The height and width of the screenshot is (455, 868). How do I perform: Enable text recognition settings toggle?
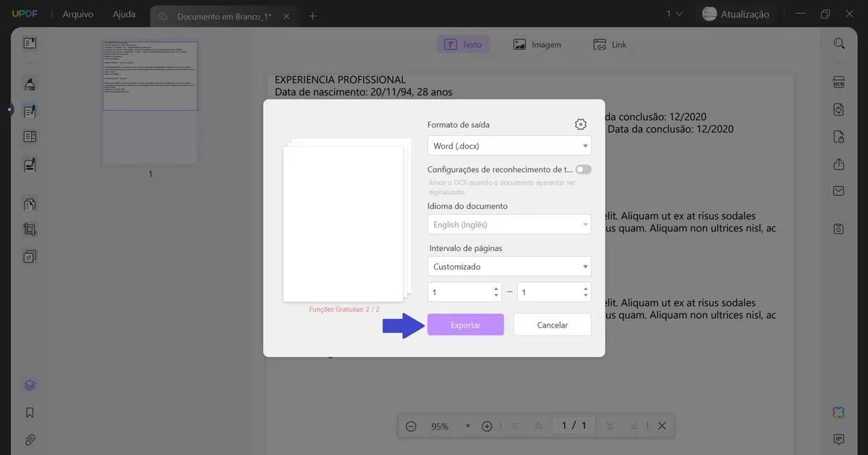pyautogui.click(x=583, y=169)
